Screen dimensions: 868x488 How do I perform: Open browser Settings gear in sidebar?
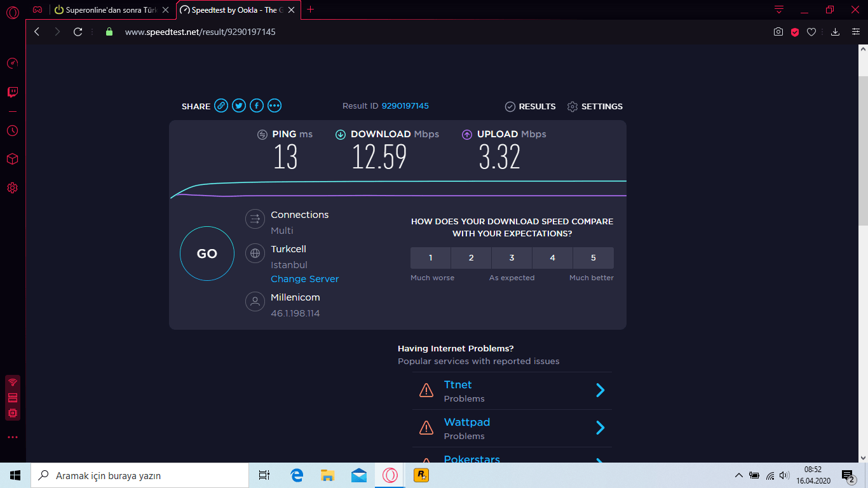click(x=12, y=188)
